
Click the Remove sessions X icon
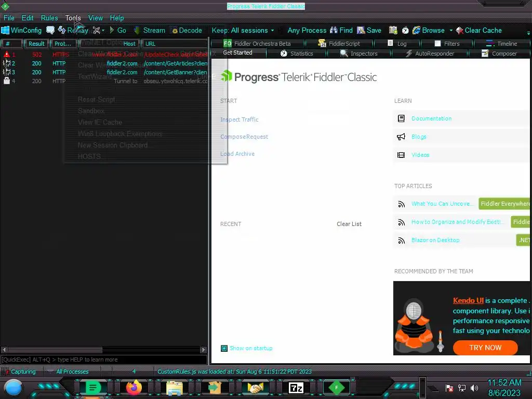[96, 30]
